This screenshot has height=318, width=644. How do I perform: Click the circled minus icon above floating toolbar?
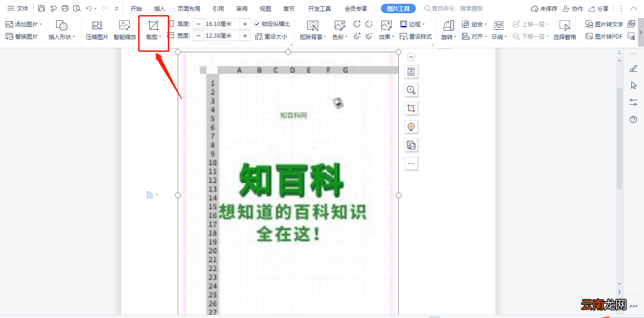pyautogui.click(x=411, y=57)
